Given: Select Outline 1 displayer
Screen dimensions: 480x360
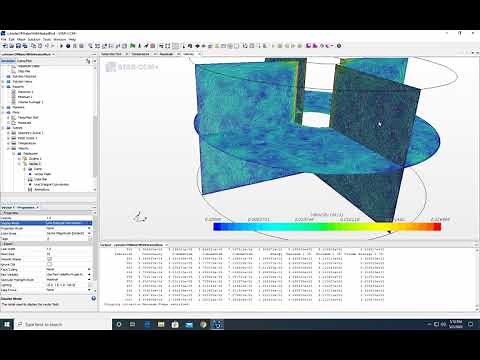Looking at the screenshot, I should [35, 159].
